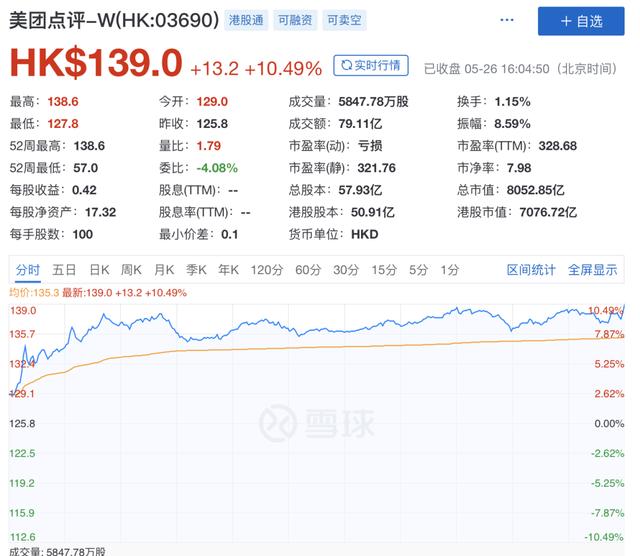Select the 120分 interval tab
The width and height of the screenshot is (640, 556).
click(x=267, y=270)
